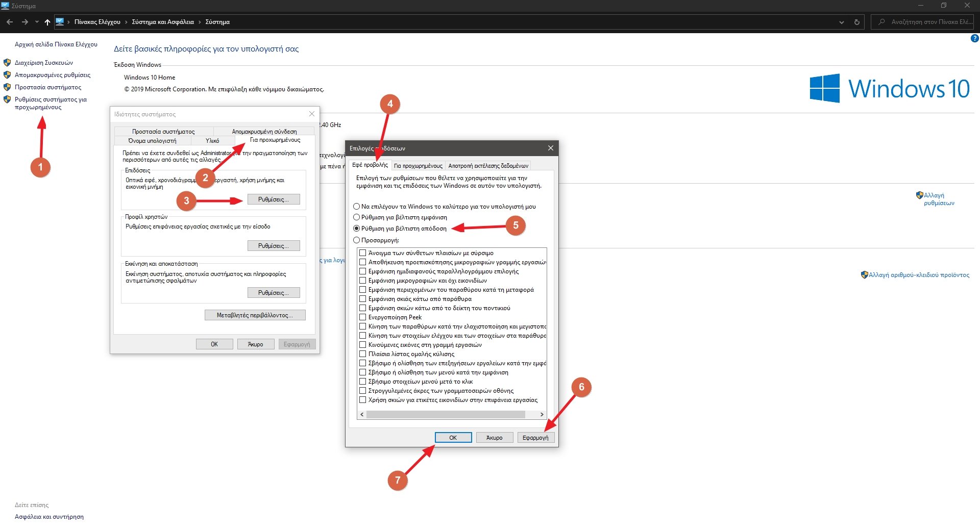Image resolution: width=980 pixels, height=530 pixels.
Task: Switch to Αποτροπή εκτέλεσης δεδομένων tab
Action: click(488, 166)
